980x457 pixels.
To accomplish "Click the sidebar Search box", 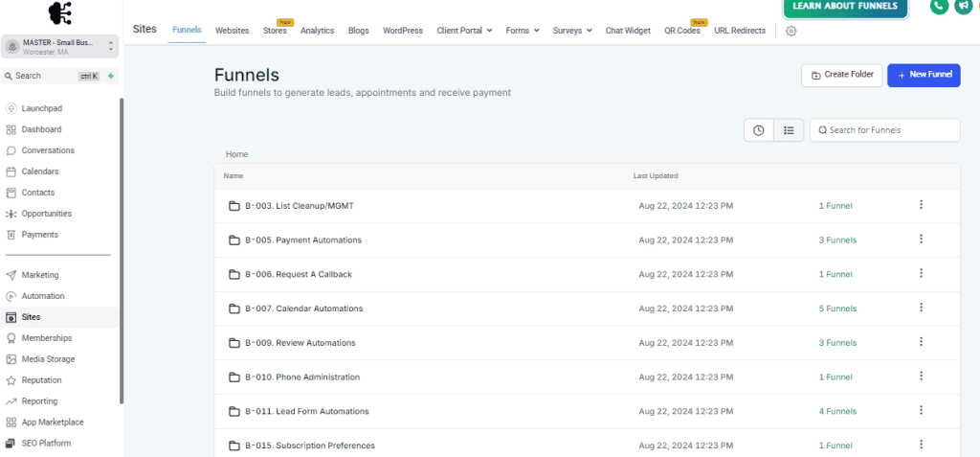I will [x=52, y=76].
